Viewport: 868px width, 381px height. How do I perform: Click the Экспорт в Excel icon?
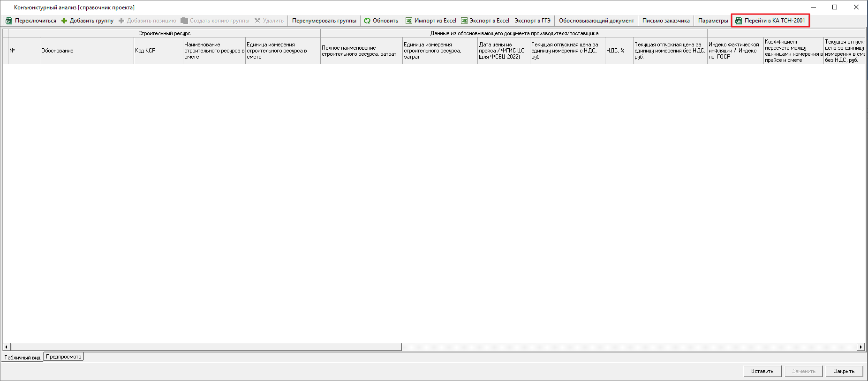(464, 21)
